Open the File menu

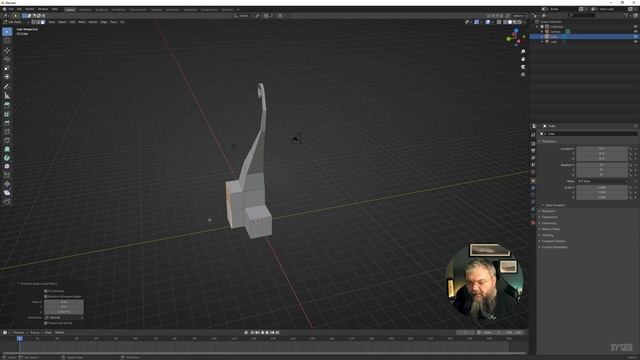coord(11,9)
